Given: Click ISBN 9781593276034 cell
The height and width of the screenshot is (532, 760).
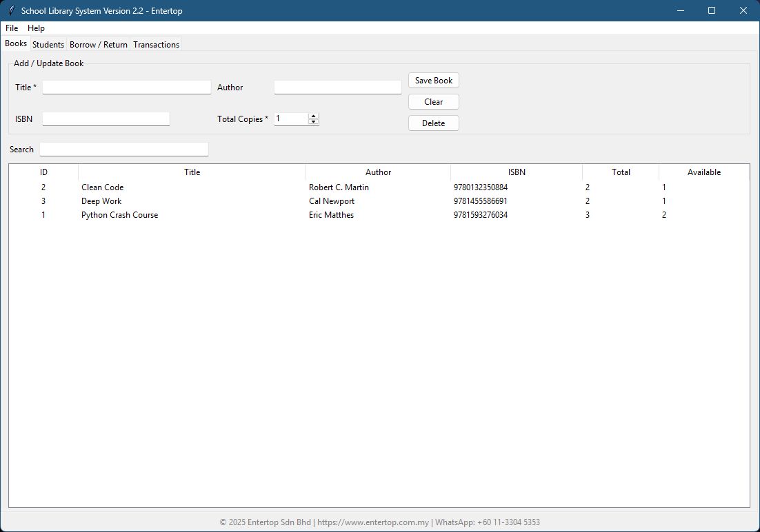Looking at the screenshot, I should pos(480,214).
